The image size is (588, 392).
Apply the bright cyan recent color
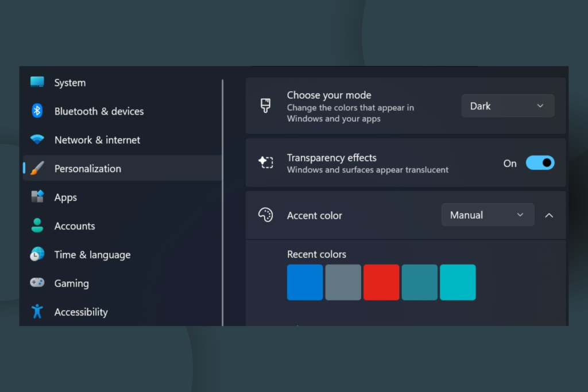tap(458, 282)
